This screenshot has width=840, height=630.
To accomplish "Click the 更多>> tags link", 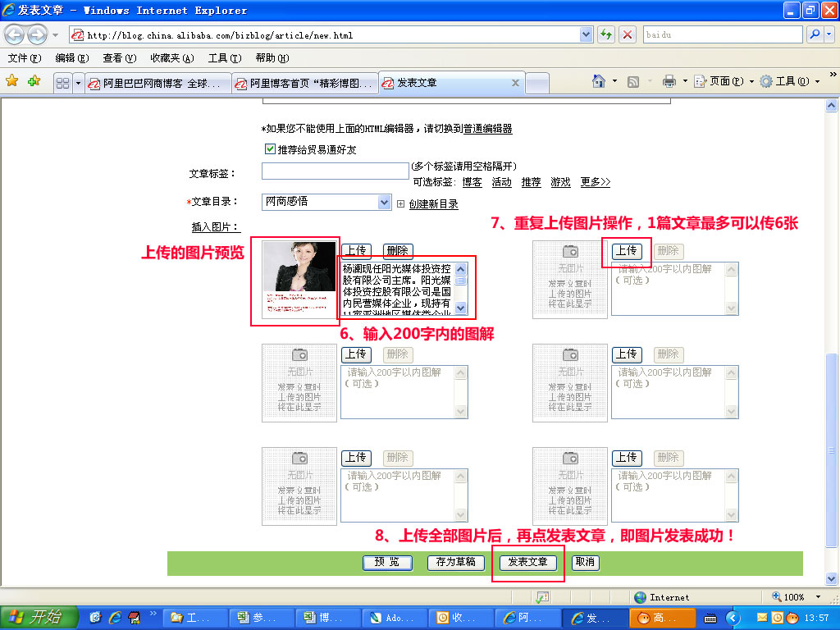I will pos(596,182).
